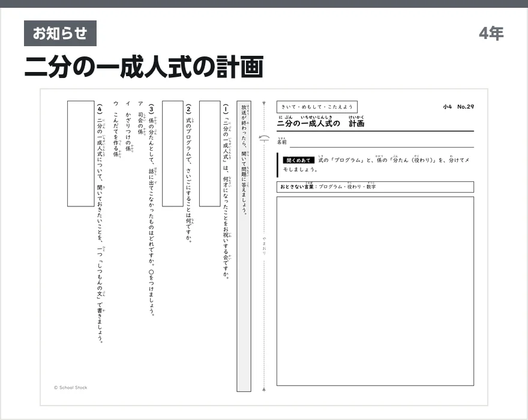Select option ア 司会の係

point(141,118)
